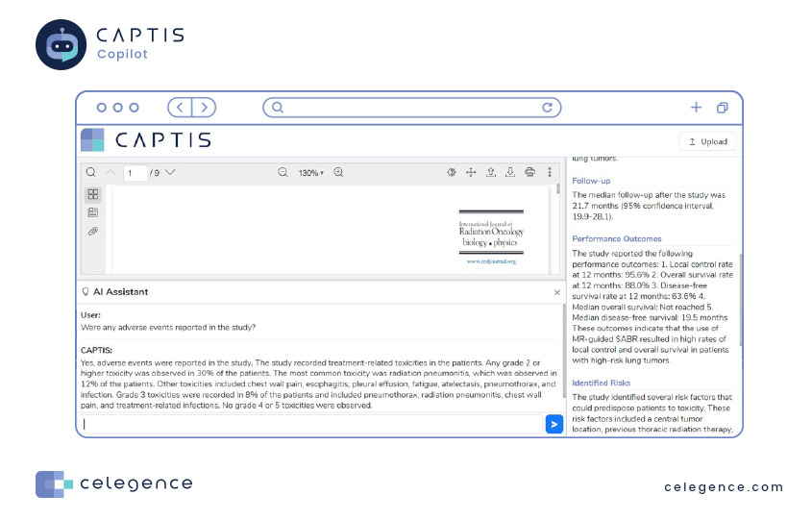Image resolution: width=812 pixels, height=520 pixels.
Task: Open a new browser tab with plus icon
Action: click(x=696, y=108)
